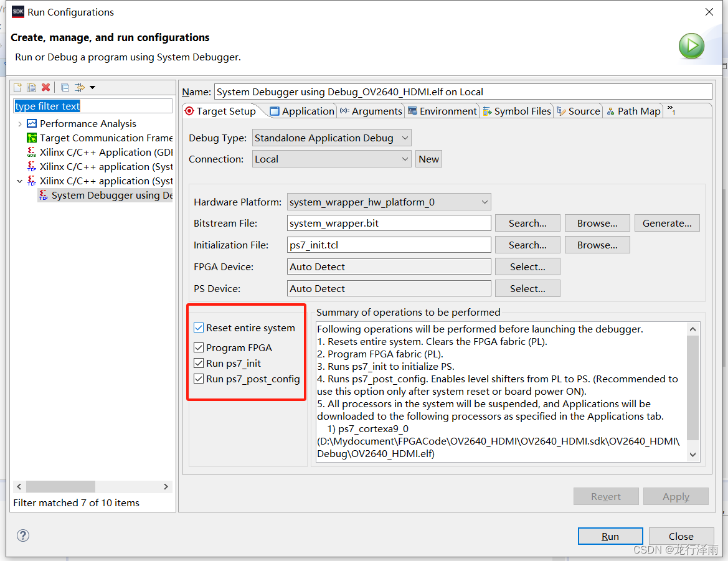Viewport: 728px width, 561px height.
Task: Open the filter dropdown arrow in toolbar
Action: click(x=92, y=87)
